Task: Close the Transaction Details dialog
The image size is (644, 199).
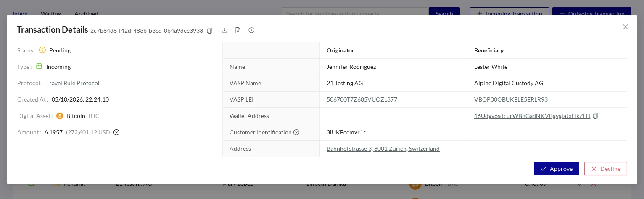Action: click(x=626, y=27)
